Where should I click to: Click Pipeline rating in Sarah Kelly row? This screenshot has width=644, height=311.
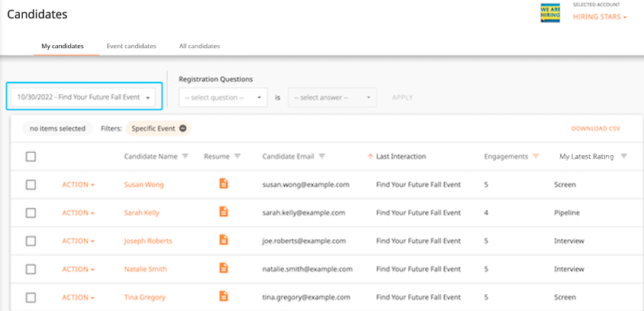567,212
